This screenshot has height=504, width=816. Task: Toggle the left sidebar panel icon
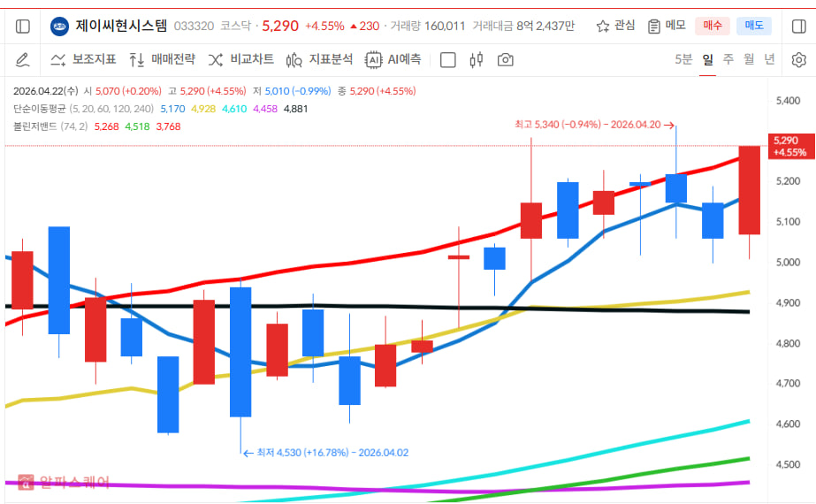(x=23, y=26)
